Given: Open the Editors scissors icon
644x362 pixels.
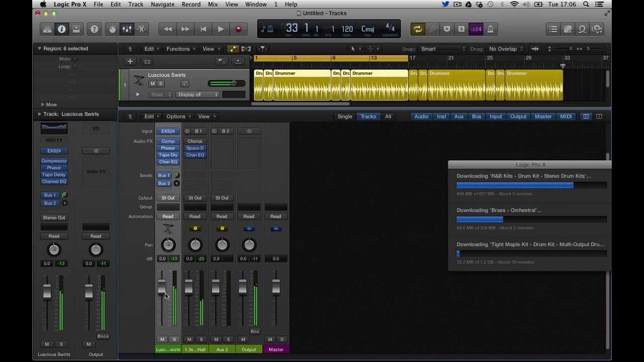Looking at the screenshot, I should (x=141, y=29).
